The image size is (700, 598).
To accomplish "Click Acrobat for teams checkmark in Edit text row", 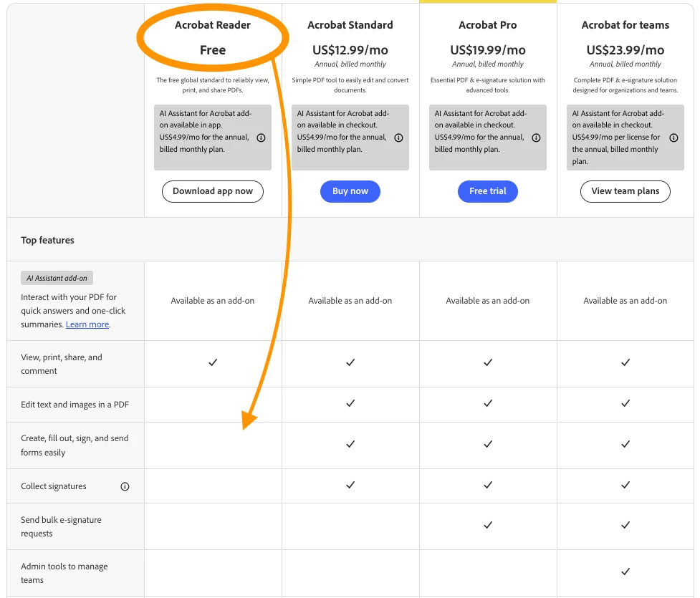I will (625, 403).
